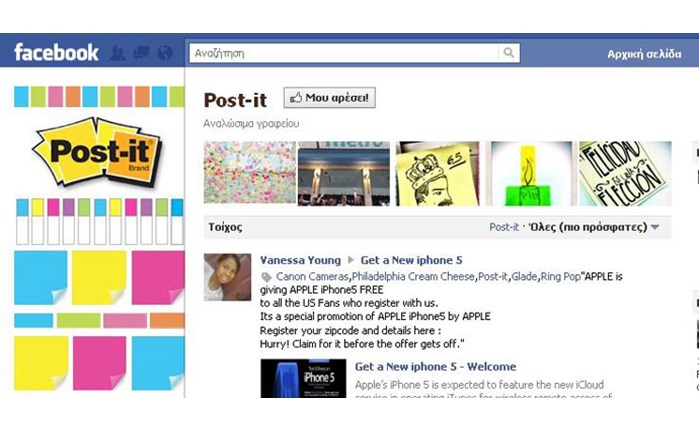This screenshot has width=699, height=430.
Task: Open the colorful sticky-note wall photo
Action: coord(250,173)
